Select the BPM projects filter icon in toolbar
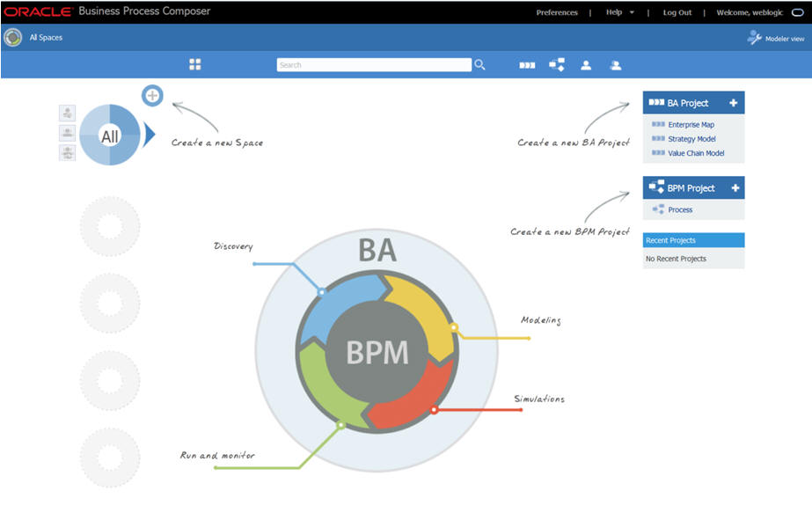812x520 pixels. pos(557,65)
